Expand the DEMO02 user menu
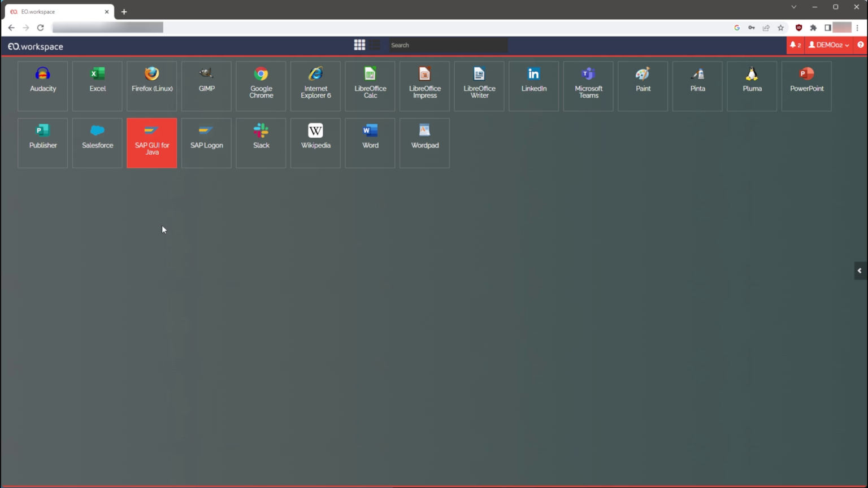 pyautogui.click(x=828, y=45)
